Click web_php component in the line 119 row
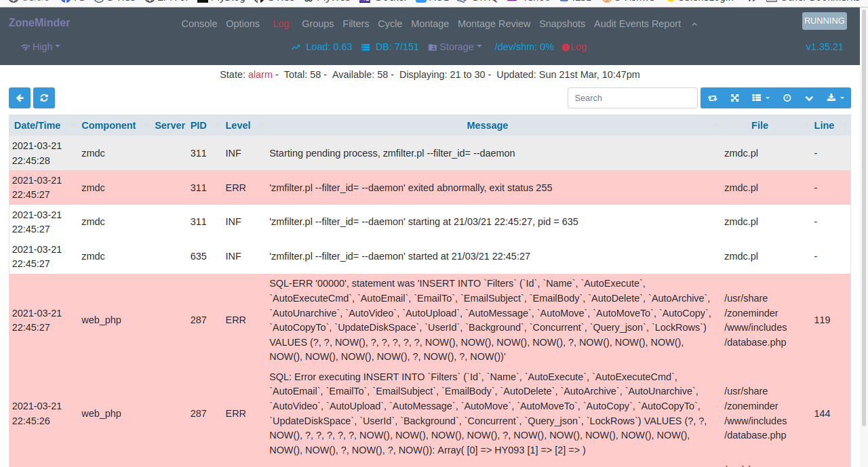 point(101,320)
